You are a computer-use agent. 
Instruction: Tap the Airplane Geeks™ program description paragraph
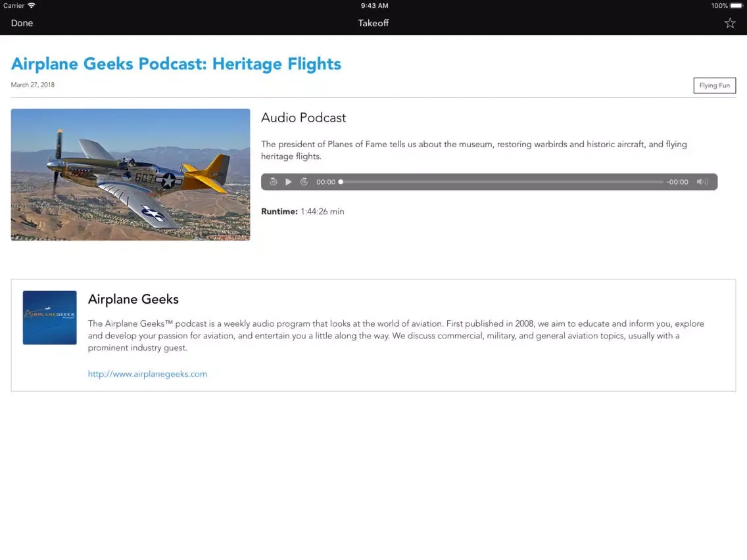[x=396, y=336]
